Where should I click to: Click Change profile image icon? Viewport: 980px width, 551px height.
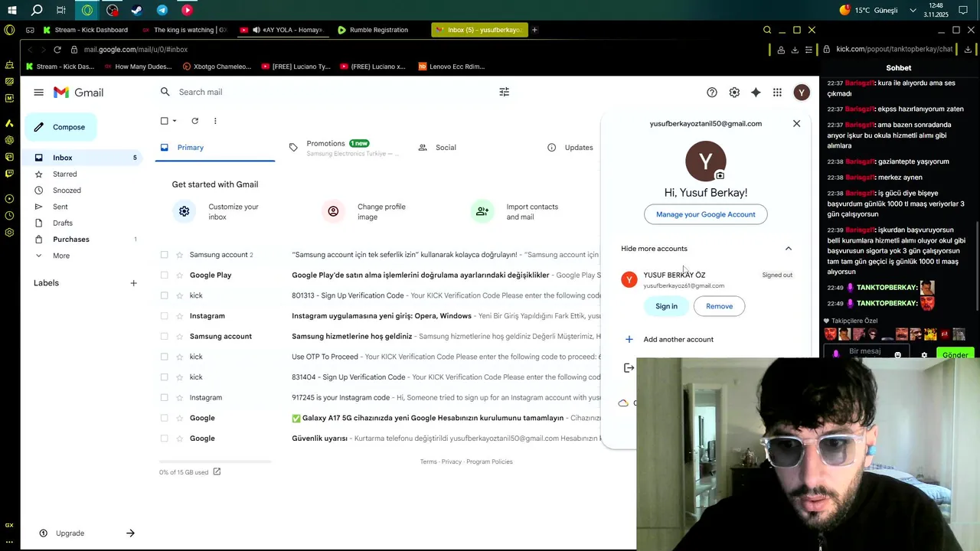333,211
